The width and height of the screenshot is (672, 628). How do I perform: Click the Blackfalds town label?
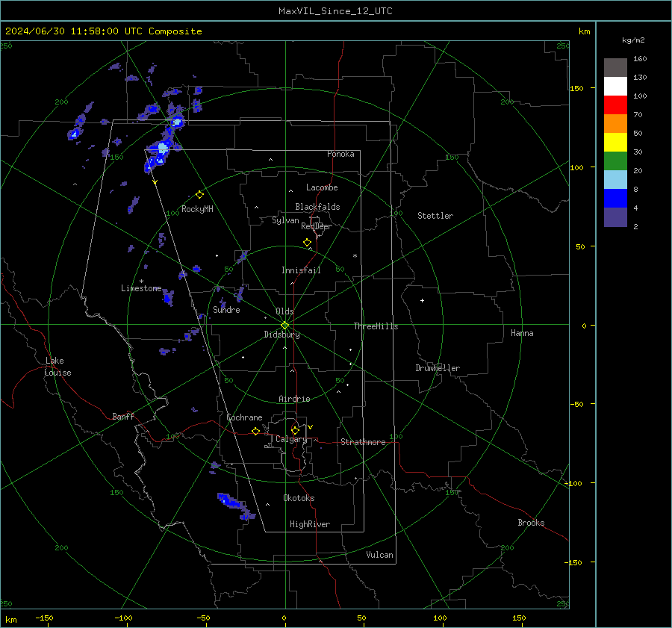pos(317,207)
